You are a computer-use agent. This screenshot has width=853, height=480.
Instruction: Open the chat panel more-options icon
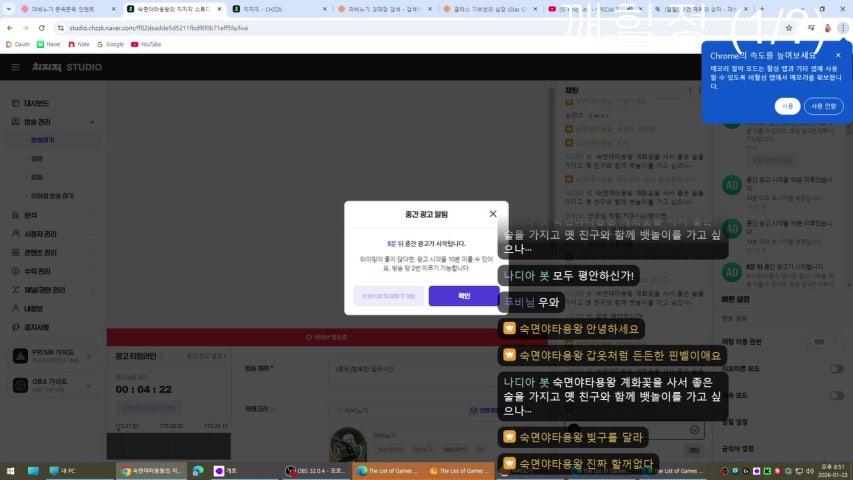click(690, 90)
